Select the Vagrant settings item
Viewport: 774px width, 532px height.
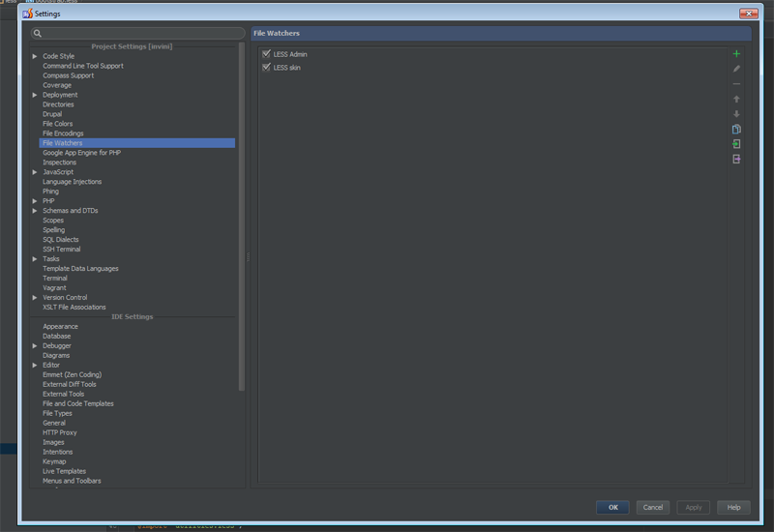point(54,287)
